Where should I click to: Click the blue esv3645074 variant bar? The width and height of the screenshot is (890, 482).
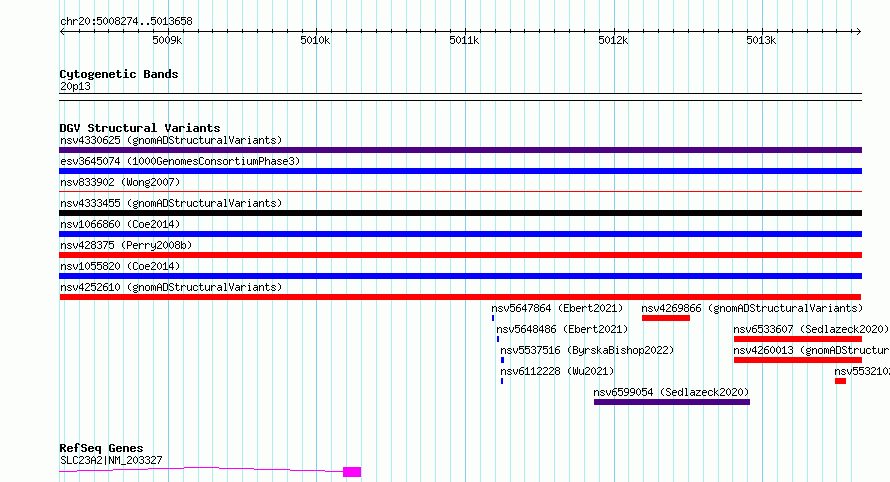[460, 171]
